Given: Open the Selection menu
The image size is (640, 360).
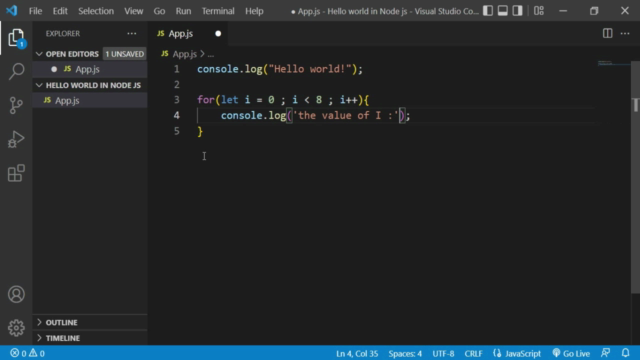Looking at the screenshot, I should pyautogui.click(x=96, y=11).
